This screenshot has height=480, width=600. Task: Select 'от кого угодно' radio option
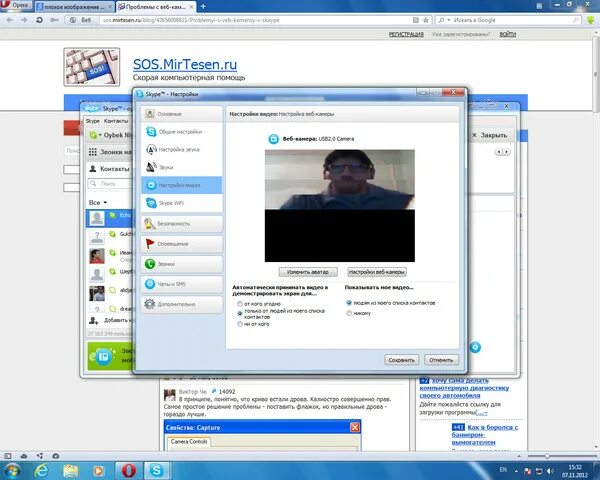pos(240,304)
